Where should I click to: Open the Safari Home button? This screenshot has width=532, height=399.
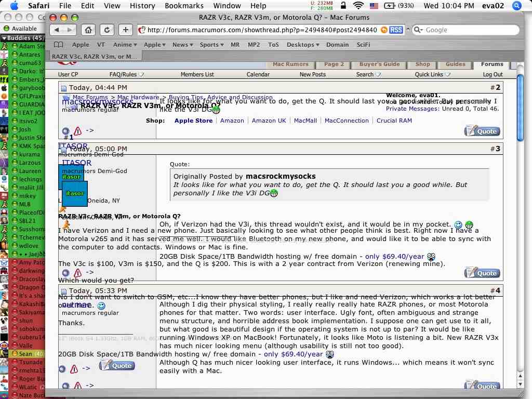pyautogui.click(x=88, y=30)
